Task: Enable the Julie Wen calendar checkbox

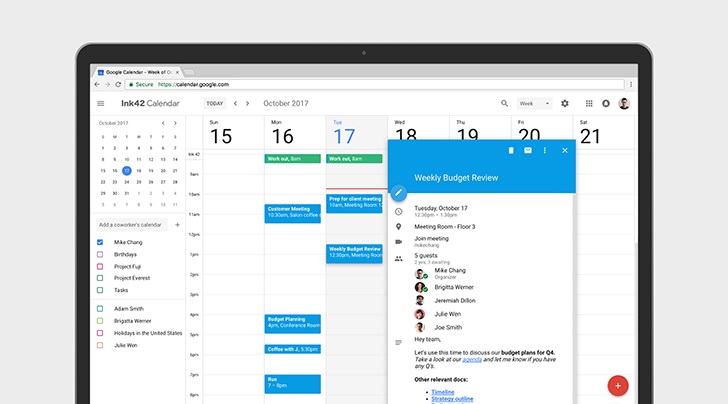Action: coord(100,345)
